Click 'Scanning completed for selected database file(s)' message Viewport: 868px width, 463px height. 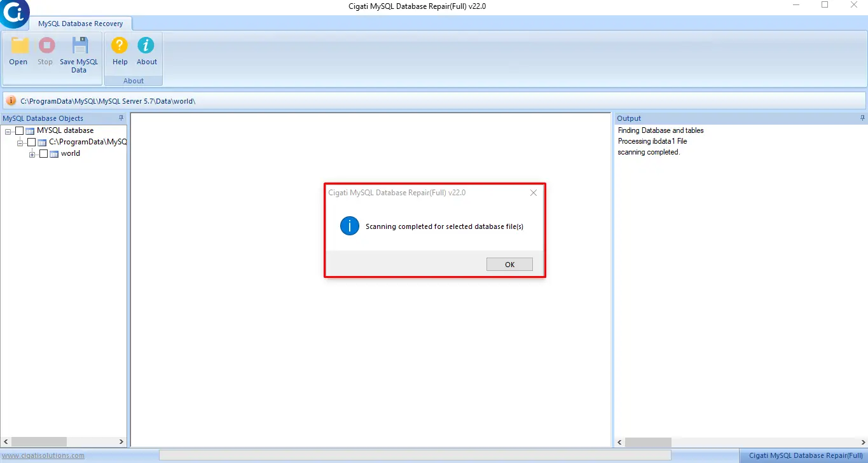point(444,226)
